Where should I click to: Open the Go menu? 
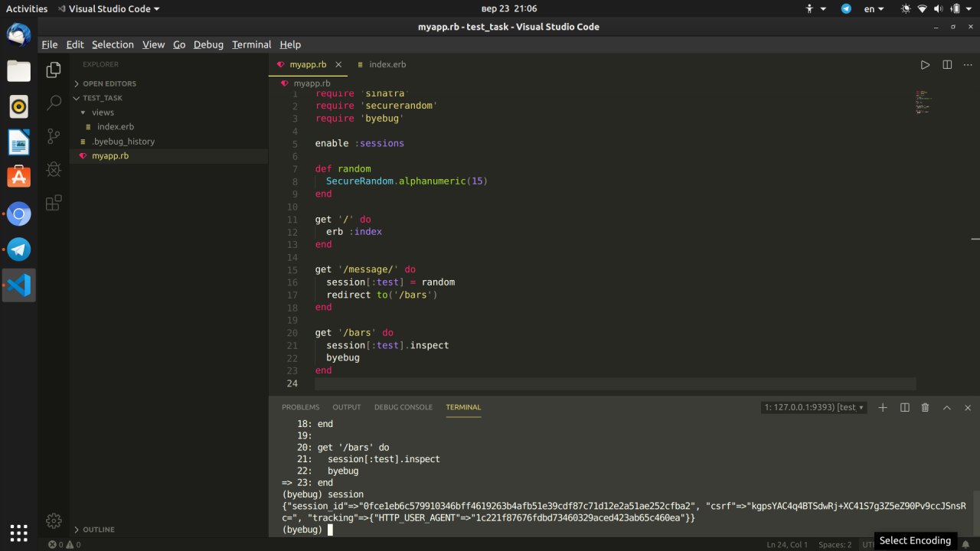(179, 44)
